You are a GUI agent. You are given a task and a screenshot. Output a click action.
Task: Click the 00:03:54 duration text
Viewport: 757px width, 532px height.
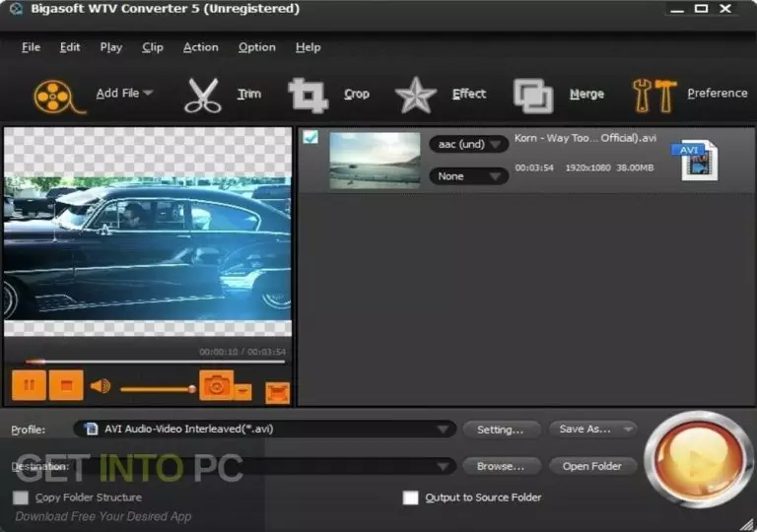[534, 168]
